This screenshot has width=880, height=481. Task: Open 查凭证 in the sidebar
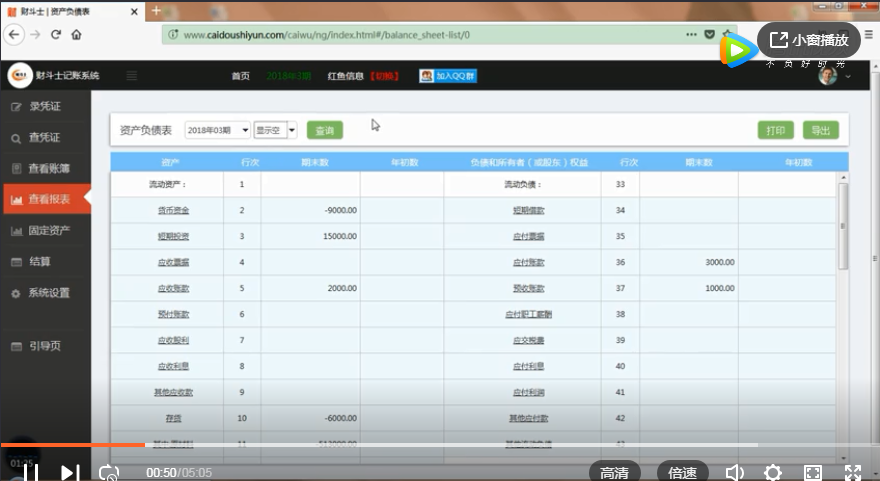click(x=45, y=138)
